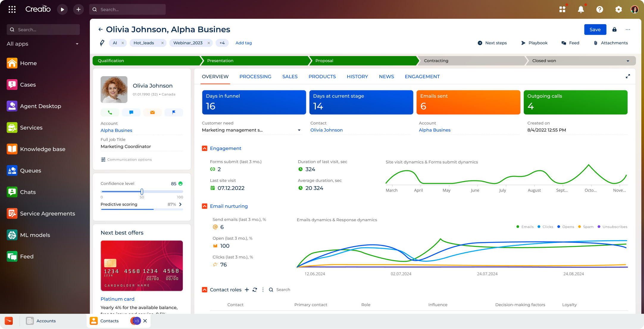
Task: Collapse the Engagement section
Action: click(204, 148)
